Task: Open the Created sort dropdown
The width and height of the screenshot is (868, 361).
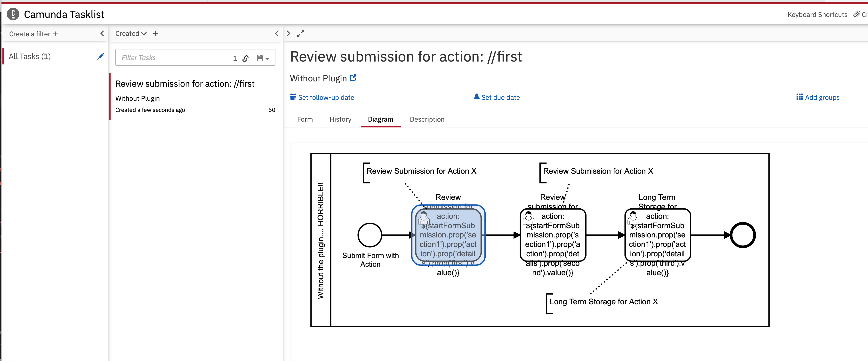Action: pos(131,33)
